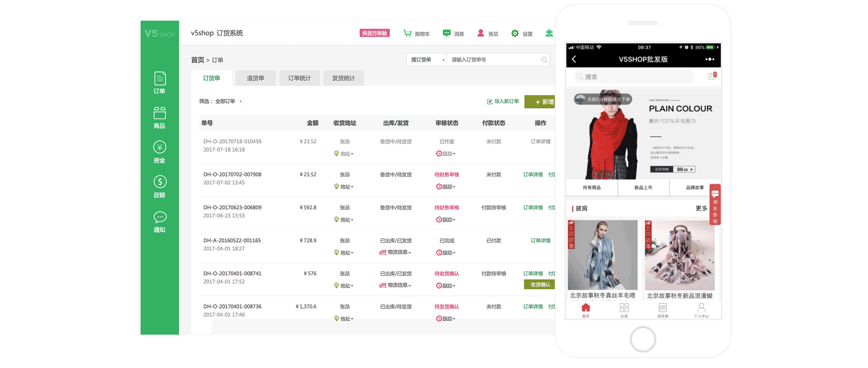Open the 资金 section in sidebar
The image size is (868, 368).
coord(159,152)
